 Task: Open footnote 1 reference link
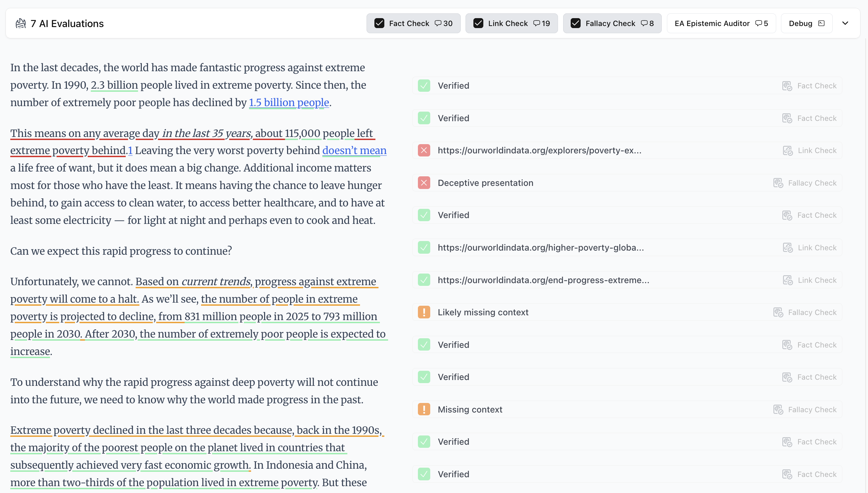pos(130,151)
